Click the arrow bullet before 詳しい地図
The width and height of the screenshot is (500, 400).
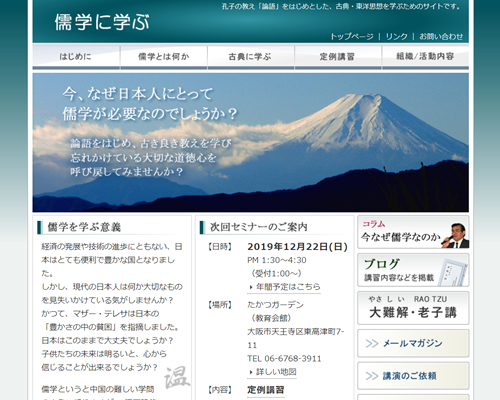(x=251, y=372)
